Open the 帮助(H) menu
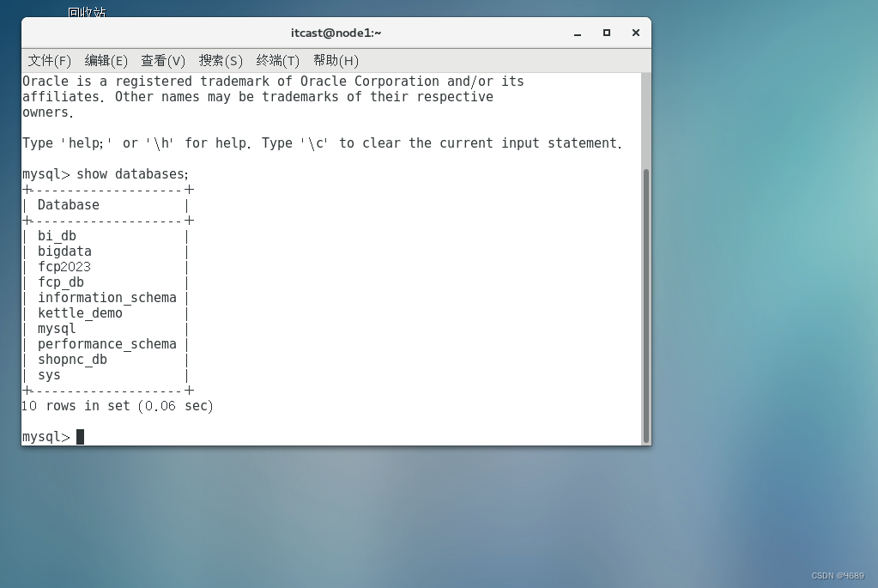The image size is (878, 588). pos(336,60)
